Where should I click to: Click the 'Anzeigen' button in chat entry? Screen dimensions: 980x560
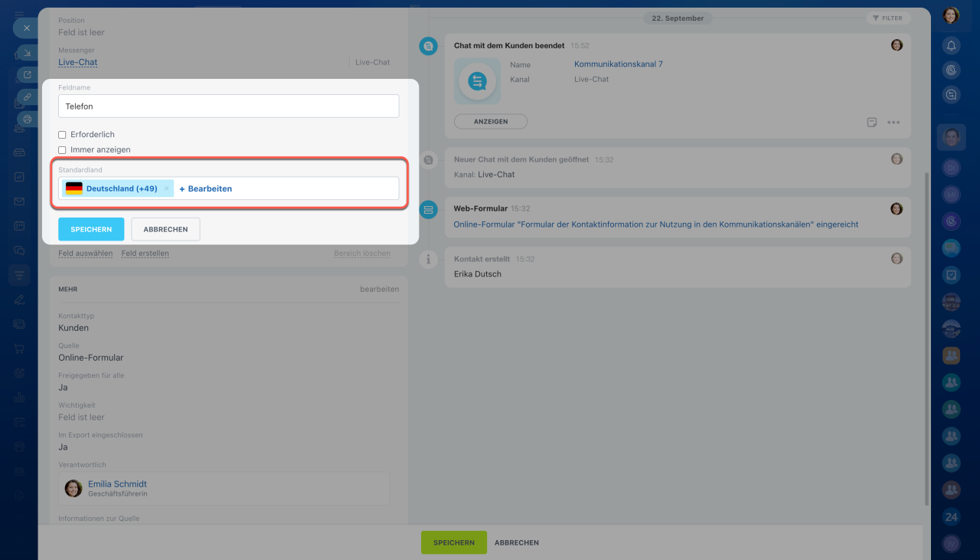click(x=491, y=122)
